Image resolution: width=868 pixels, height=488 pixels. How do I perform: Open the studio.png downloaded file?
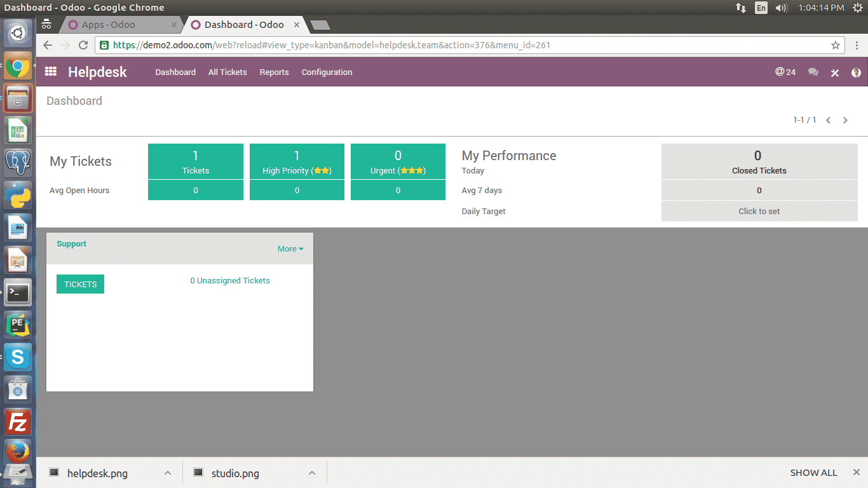(235, 473)
